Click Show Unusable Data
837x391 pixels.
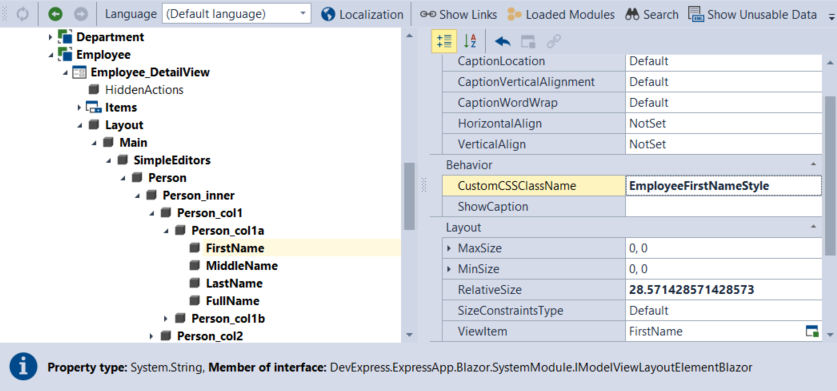[752, 14]
